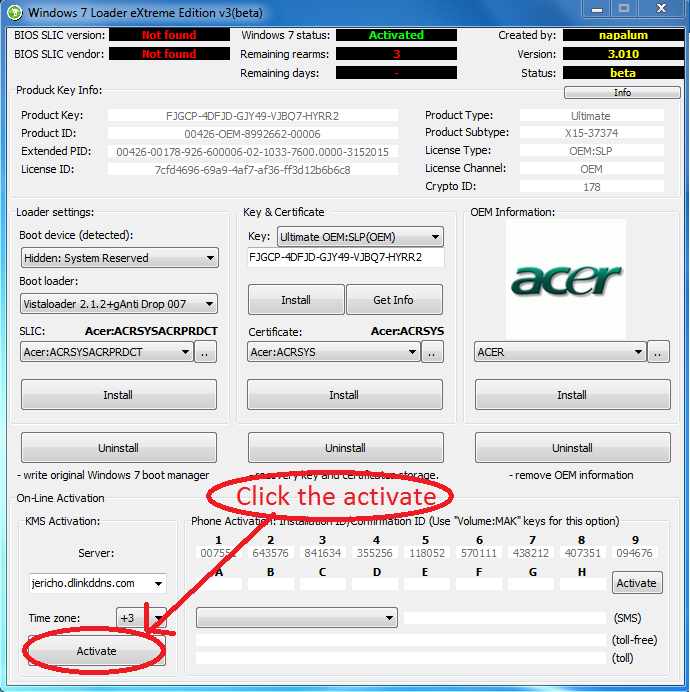The width and height of the screenshot is (690, 692).
Task: Close the Windows 7 Loader window
Action: point(661,9)
